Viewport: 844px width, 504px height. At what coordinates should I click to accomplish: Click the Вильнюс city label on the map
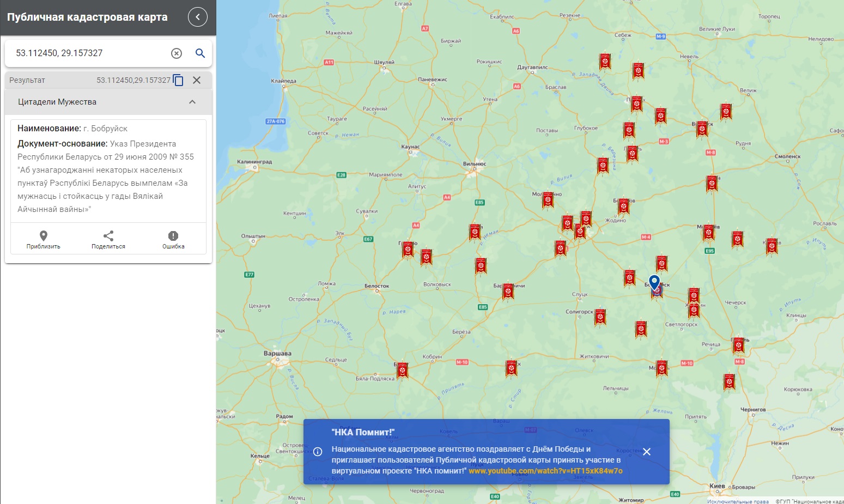coord(475,164)
